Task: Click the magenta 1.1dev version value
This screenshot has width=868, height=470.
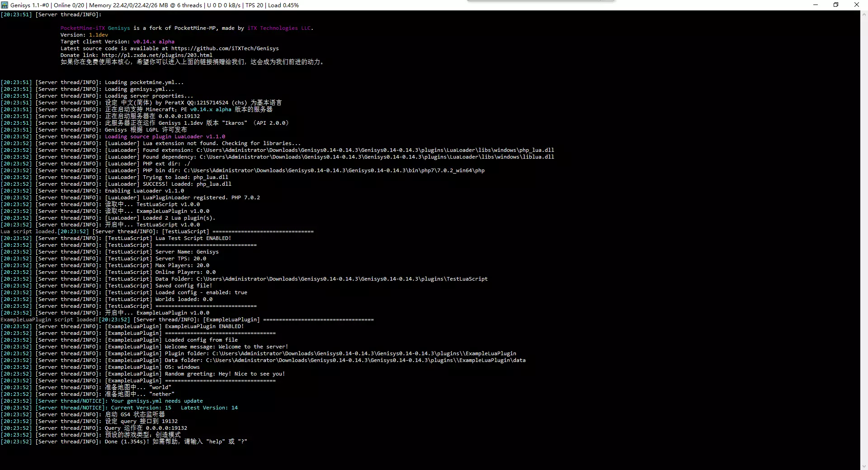Action: (99, 35)
